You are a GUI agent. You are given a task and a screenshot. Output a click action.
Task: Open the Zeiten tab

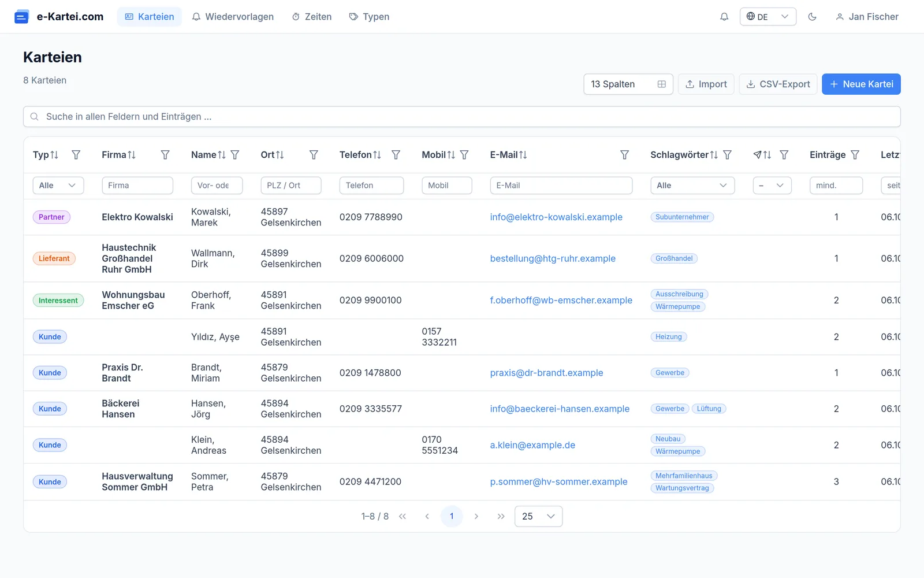(312, 17)
